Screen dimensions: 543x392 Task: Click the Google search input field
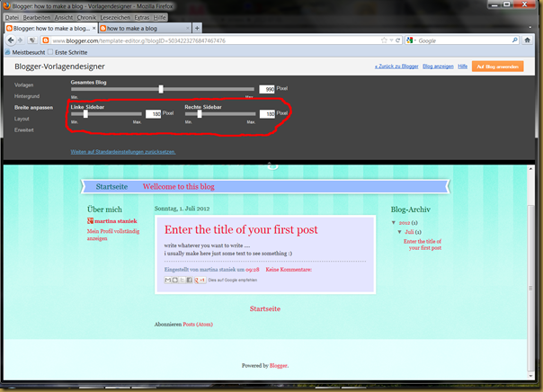[x=464, y=40]
